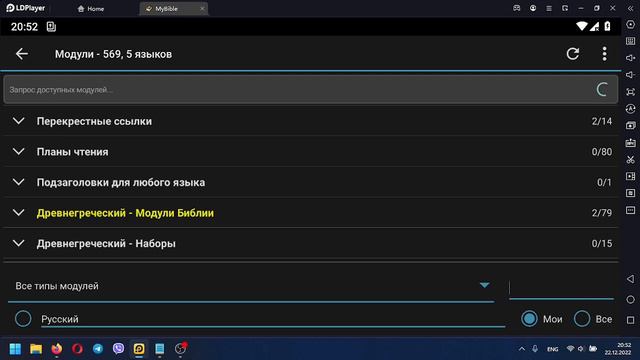Open File Explorer from taskbar
The height and width of the screenshot is (360, 640).
tap(36, 349)
